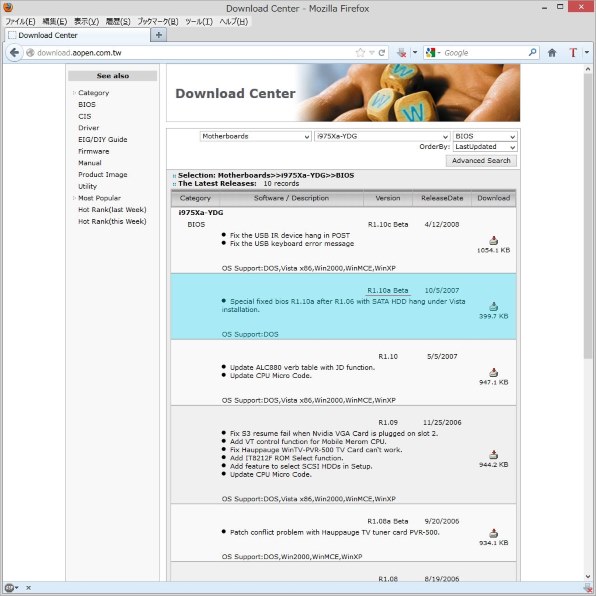
Task: Click the Download Center banner image
Action: (343, 93)
